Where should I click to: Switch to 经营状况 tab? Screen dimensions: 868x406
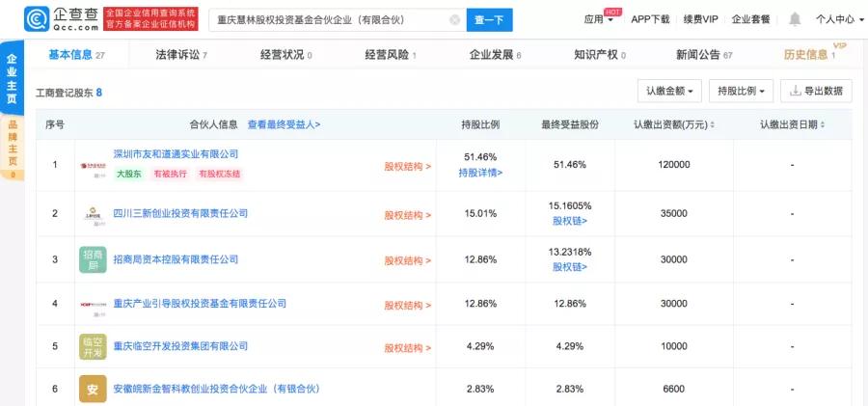click(x=286, y=55)
